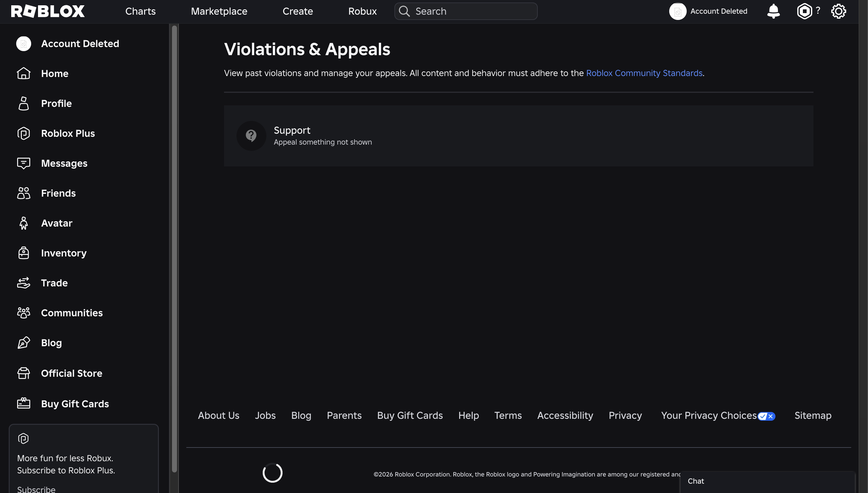Screen dimensions: 868x493
Task: Open the Privacy footer link
Action: point(625,415)
